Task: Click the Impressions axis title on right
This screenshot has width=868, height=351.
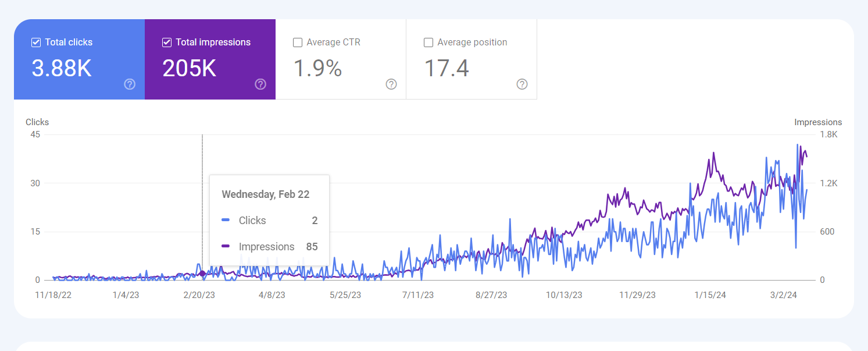Action: [818, 122]
